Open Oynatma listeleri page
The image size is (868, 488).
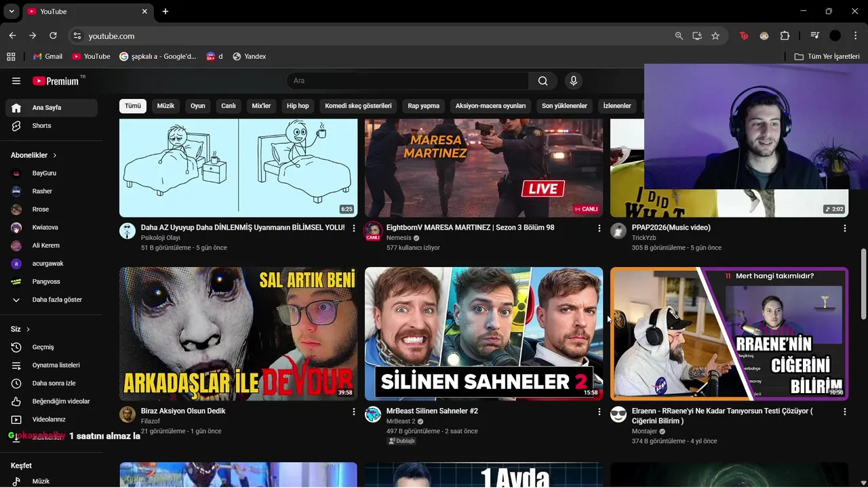pos(52,365)
